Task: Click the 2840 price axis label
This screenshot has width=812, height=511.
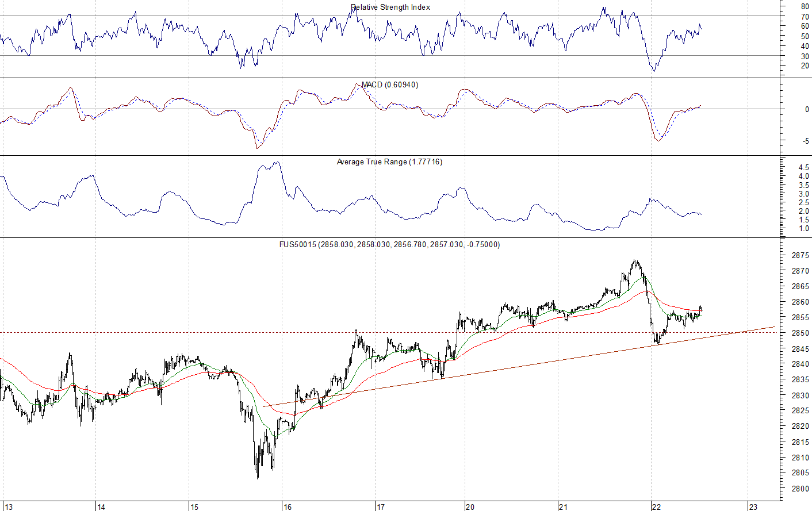Action: point(800,364)
